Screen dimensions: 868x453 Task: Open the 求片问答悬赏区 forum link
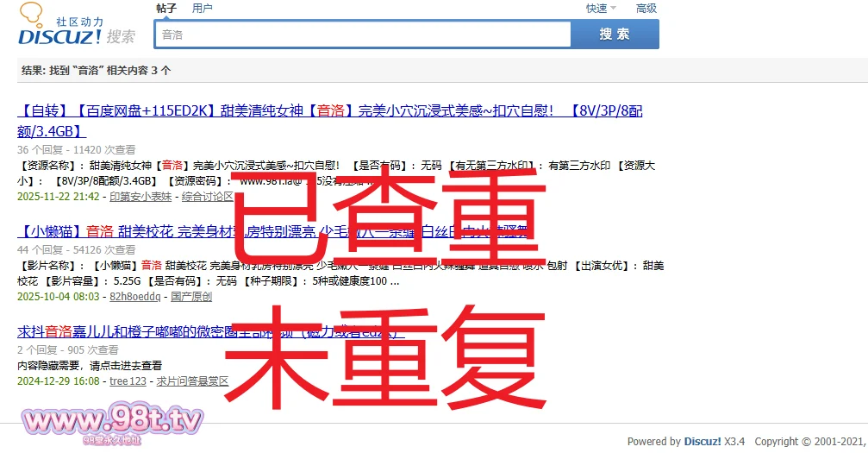(192, 381)
